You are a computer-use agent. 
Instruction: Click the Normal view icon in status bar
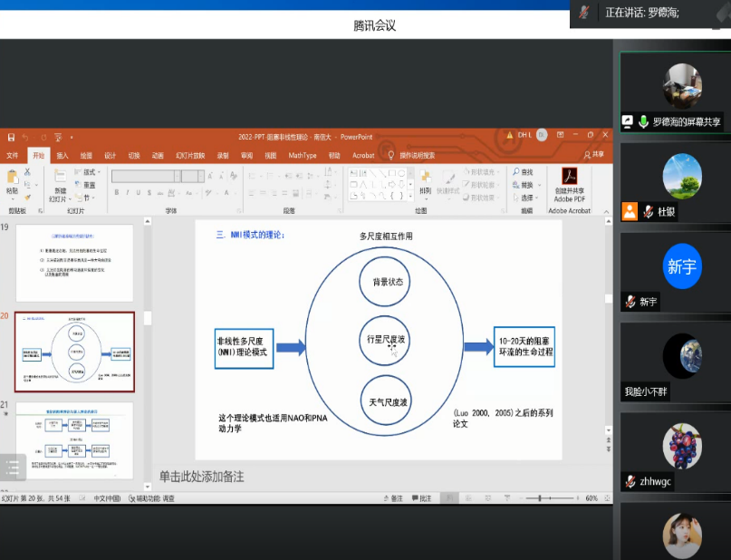pyautogui.click(x=449, y=498)
